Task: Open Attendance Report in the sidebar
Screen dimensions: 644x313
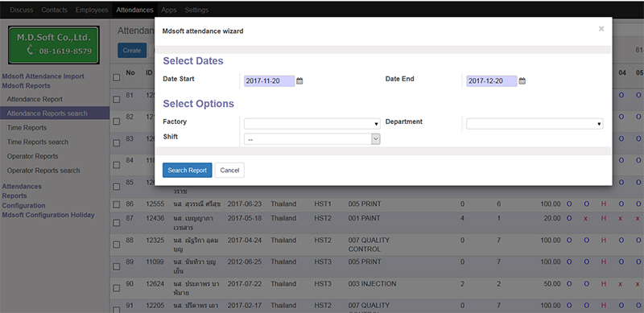Action: point(35,99)
